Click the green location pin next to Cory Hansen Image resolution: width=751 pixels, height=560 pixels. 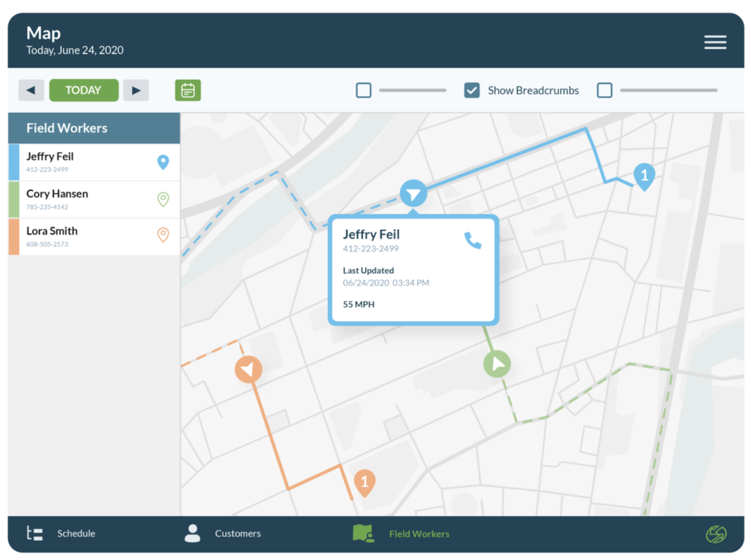click(x=164, y=199)
